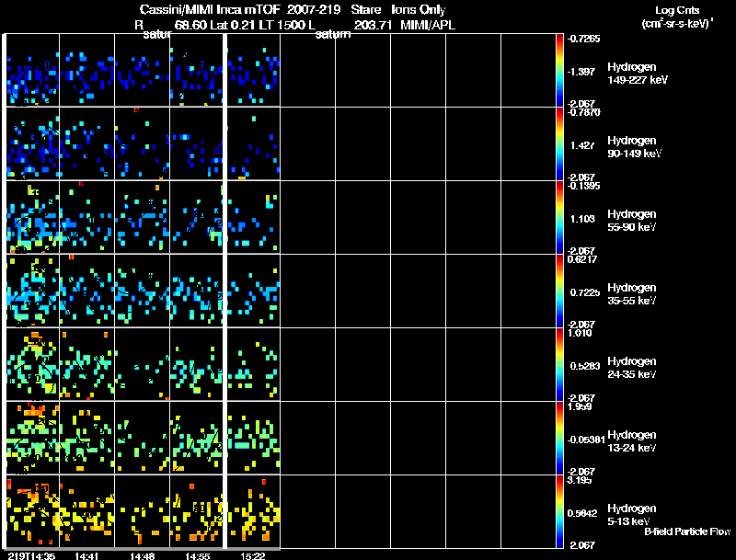The width and height of the screenshot is (736, 560).
Task: Open the 14:48 panel for Hydrogen 24-35 keV
Action: coord(143,364)
